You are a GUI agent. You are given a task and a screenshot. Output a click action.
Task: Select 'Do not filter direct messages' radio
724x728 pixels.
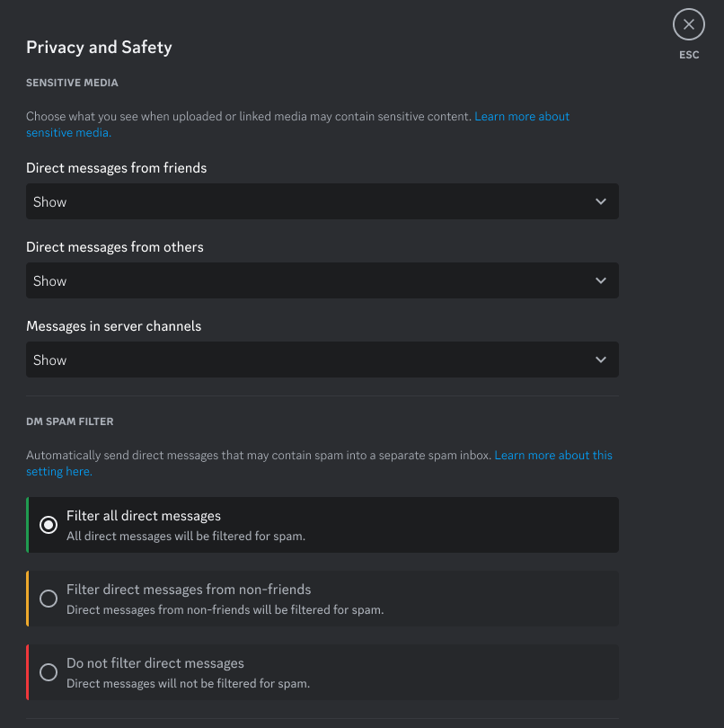coord(49,672)
